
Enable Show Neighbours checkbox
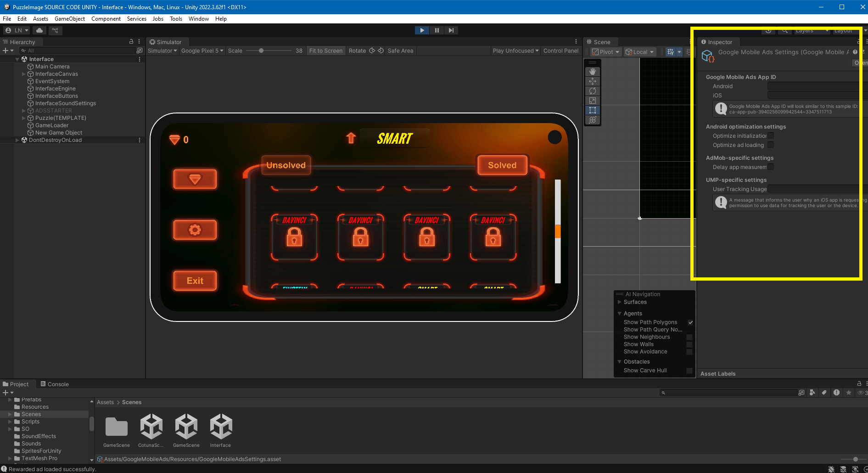pyautogui.click(x=689, y=337)
